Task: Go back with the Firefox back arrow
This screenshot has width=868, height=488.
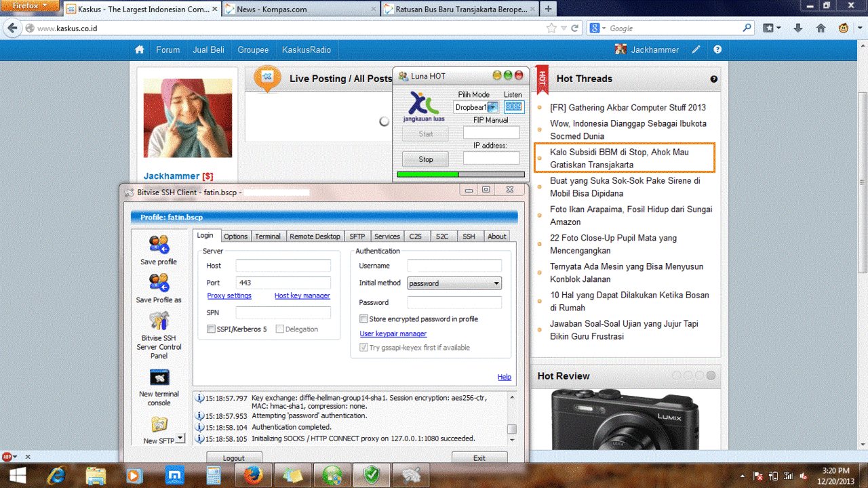Action: point(12,28)
